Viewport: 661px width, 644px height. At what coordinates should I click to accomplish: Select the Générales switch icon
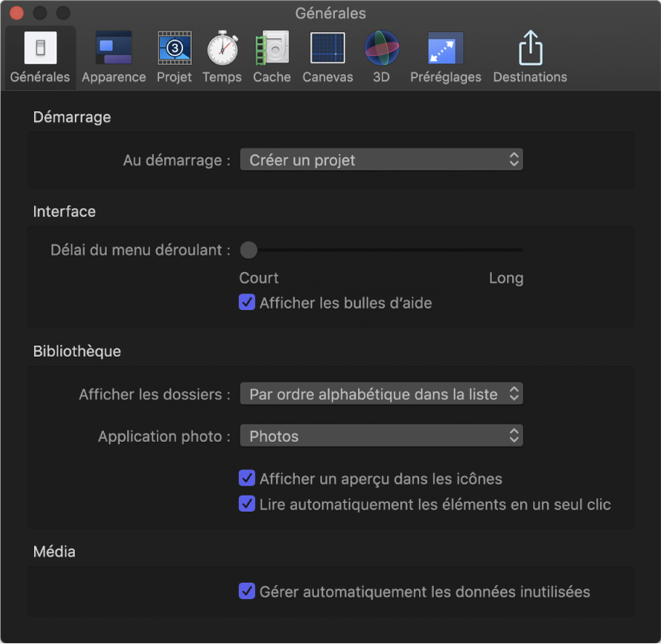pyautogui.click(x=40, y=48)
